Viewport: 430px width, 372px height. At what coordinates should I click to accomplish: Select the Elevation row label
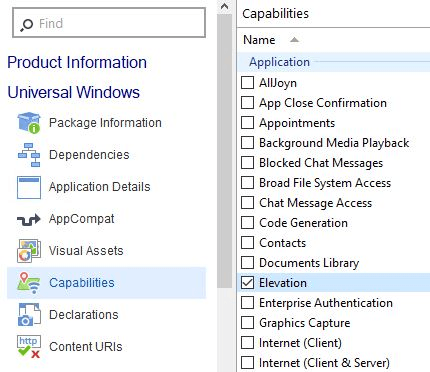click(x=283, y=283)
